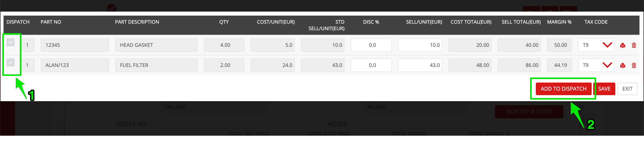The image size is (644, 146).
Task: Edit sell/unit field showing 10.0
Action: 420,45
